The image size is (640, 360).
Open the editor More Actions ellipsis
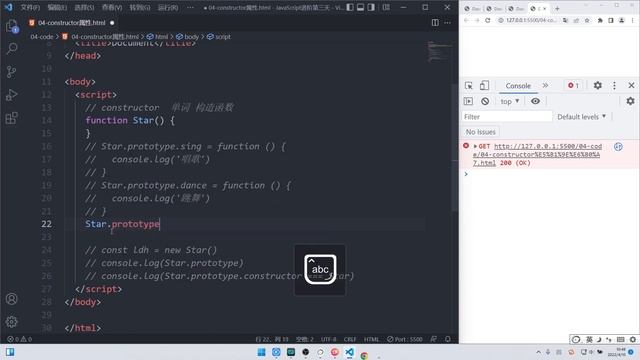point(448,23)
